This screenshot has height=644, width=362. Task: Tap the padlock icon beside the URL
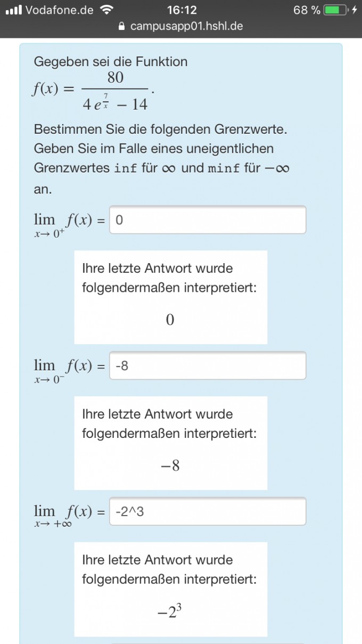pyautogui.click(x=122, y=26)
